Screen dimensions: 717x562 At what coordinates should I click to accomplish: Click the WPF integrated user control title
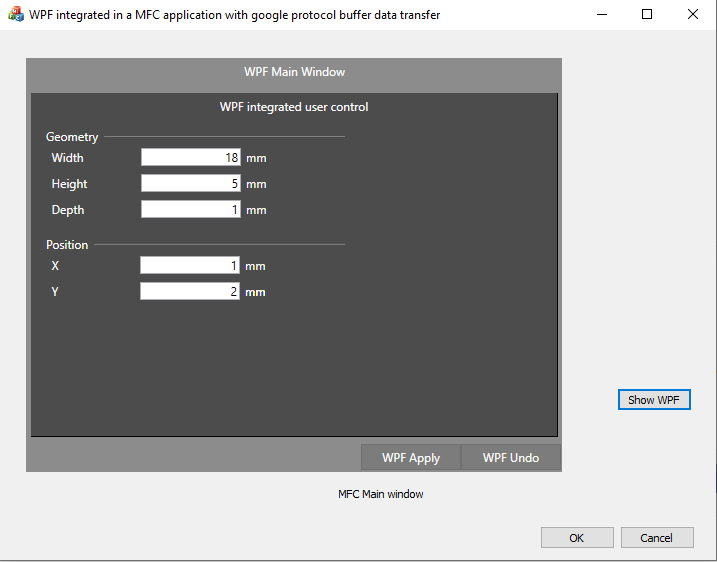[x=294, y=107]
